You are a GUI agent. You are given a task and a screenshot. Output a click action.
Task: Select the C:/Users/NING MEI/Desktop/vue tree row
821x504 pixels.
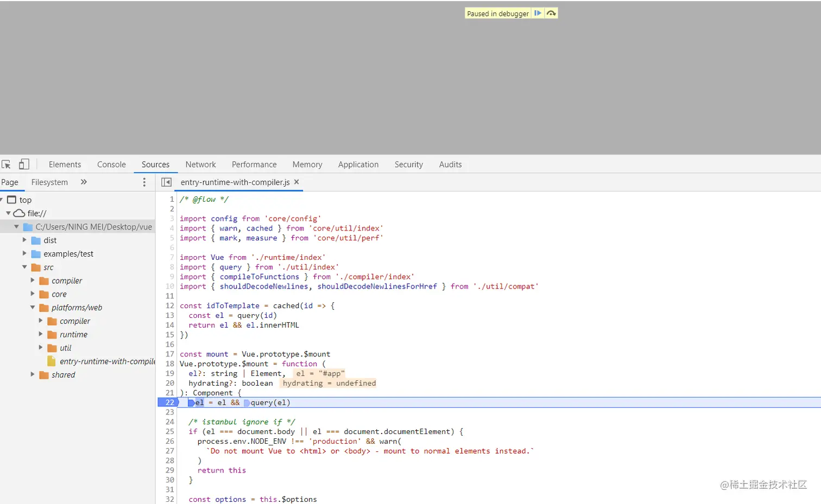pos(78,227)
